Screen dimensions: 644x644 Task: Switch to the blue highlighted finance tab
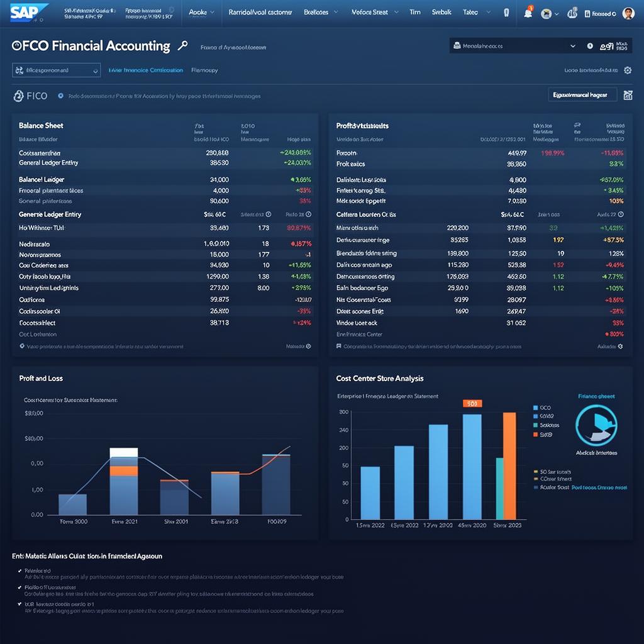click(x=146, y=70)
